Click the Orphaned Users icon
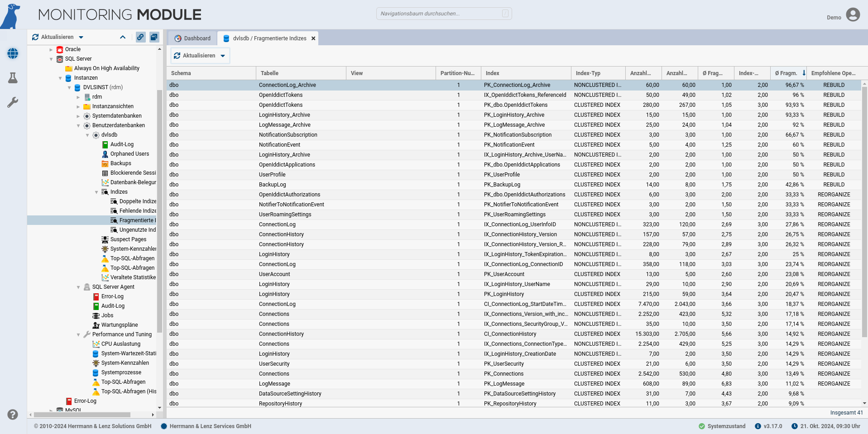The height and width of the screenshot is (434, 868). pos(105,154)
